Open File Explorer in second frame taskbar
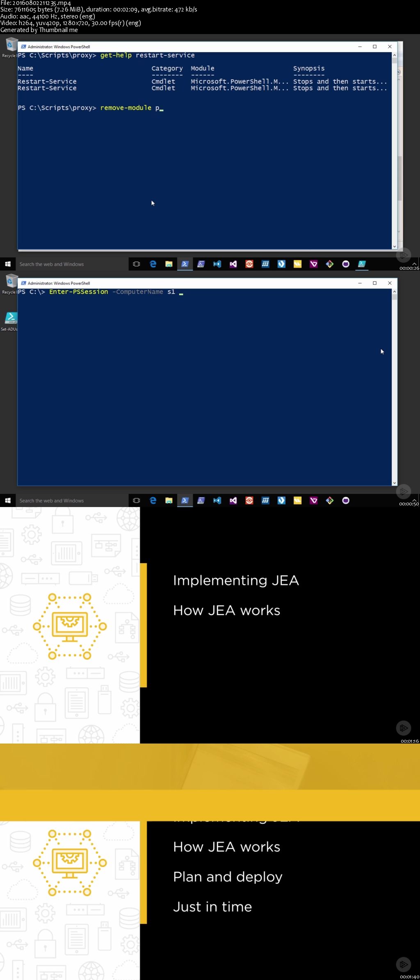The height and width of the screenshot is (980, 420). coord(169,500)
